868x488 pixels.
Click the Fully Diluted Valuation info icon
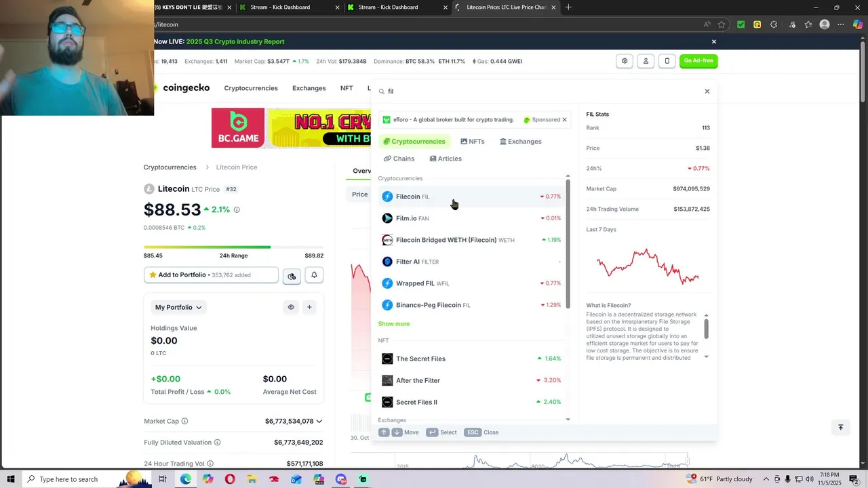(x=218, y=443)
